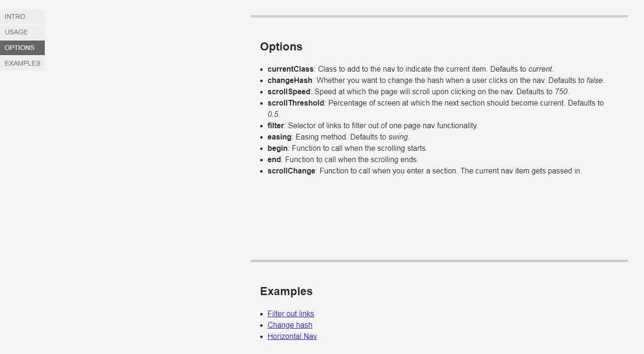Viewport: 644px width, 354px height.
Task: Open the Filter out links example
Action: tap(290, 313)
